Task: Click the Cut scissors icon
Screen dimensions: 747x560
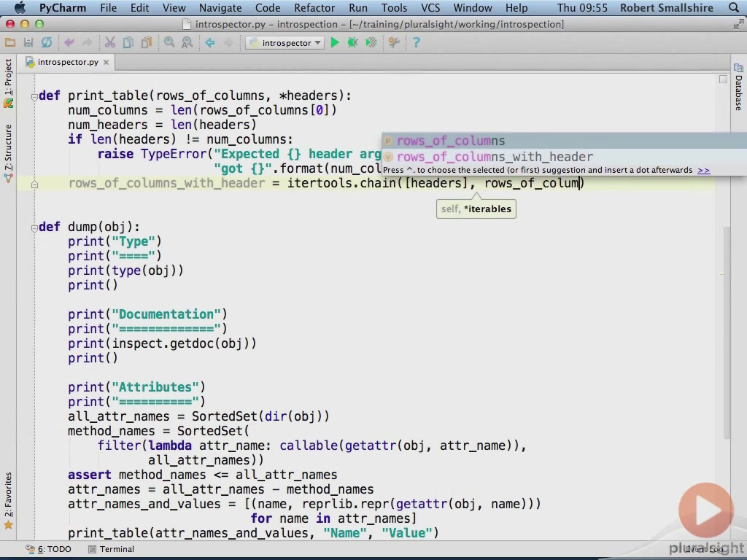Action: [109, 43]
